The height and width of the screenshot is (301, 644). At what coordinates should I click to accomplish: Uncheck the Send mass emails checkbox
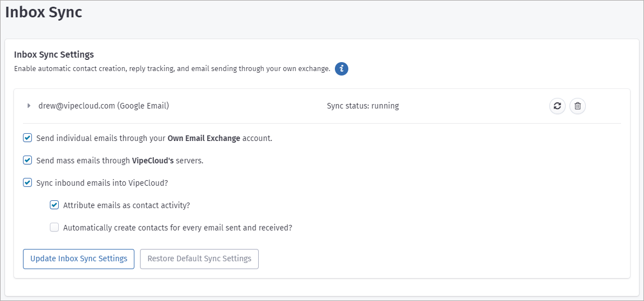27,160
